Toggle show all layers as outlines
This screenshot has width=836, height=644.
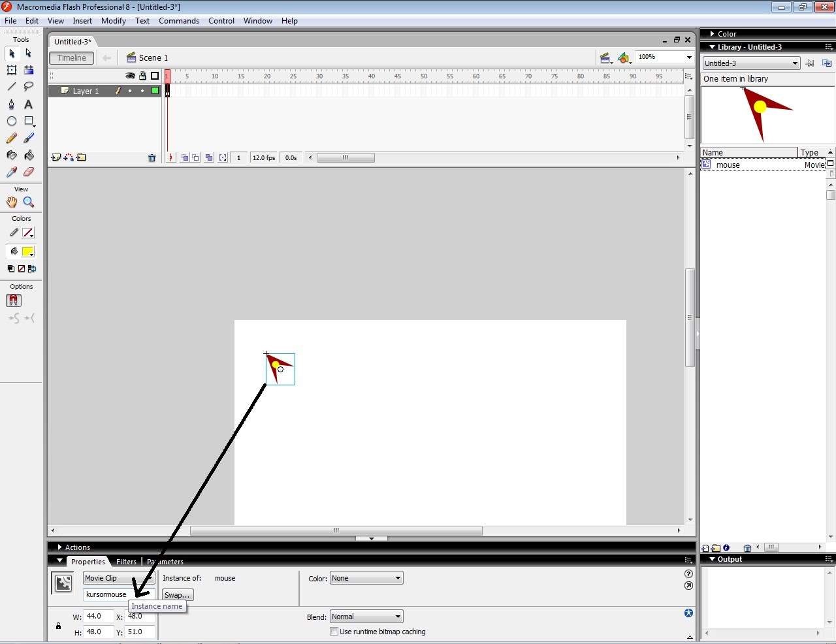pos(155,76)
